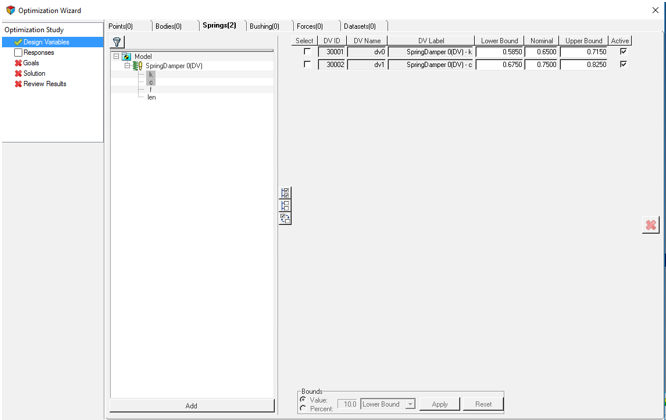This screenshot has width=666, height=420.
Task: Open the Lower Bound dropdown
Action: tap(410, 404)
